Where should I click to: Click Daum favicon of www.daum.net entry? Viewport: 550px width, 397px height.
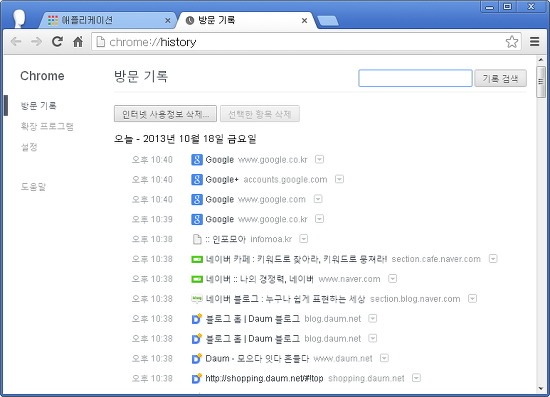point(197,358)
